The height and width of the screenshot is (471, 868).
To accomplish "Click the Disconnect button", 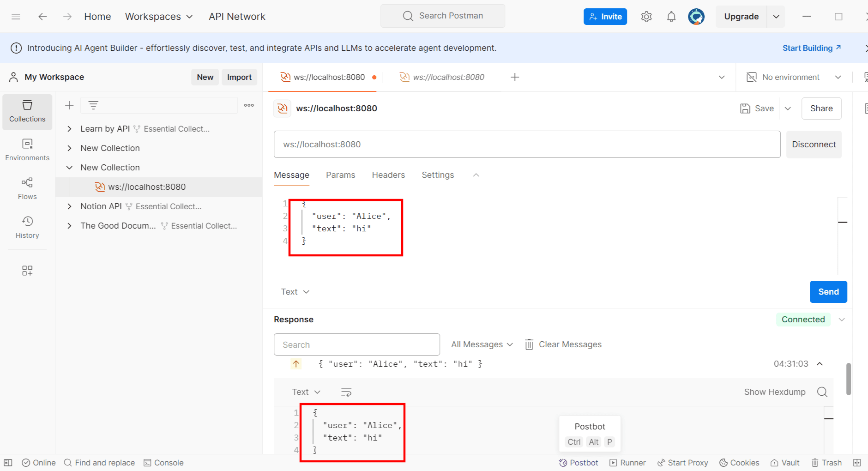I will (x=814, y=144).
